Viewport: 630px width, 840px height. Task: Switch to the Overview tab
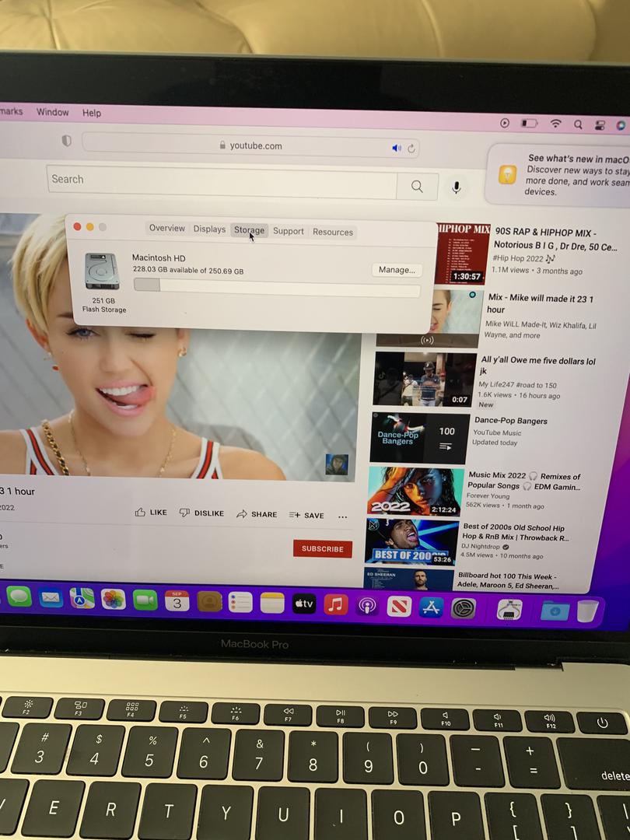167,228
